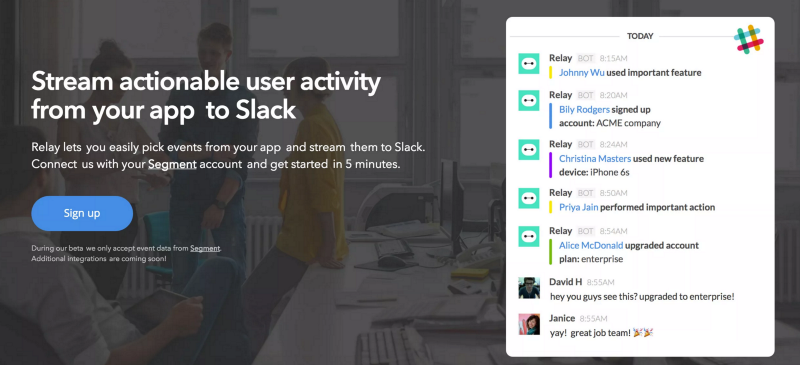Click the David H sender name
The height and width of the screenshot is (365, 800).
pos(565,282)
